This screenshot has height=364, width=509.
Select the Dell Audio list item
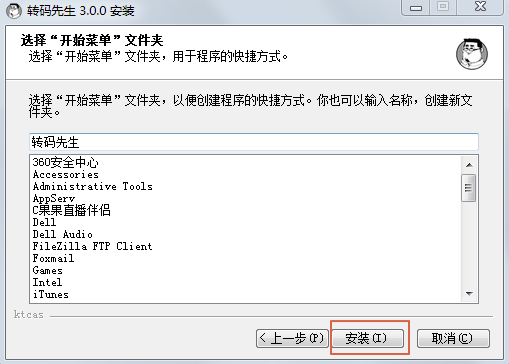point(62,234)
